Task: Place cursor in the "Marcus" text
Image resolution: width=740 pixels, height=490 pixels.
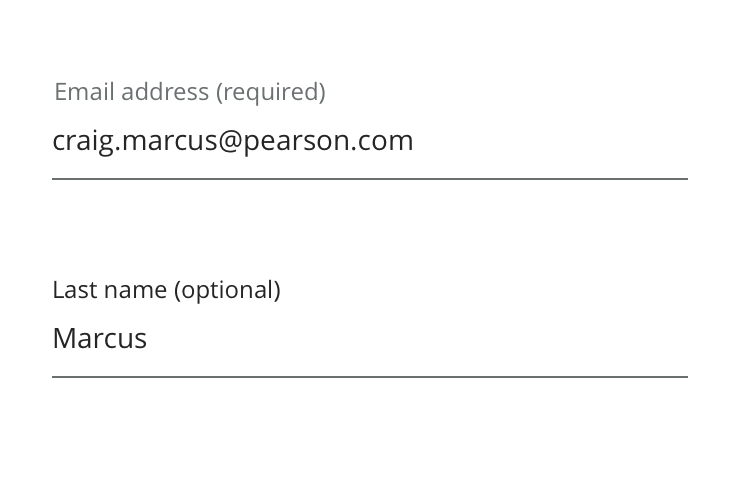Action: [99, 339]
